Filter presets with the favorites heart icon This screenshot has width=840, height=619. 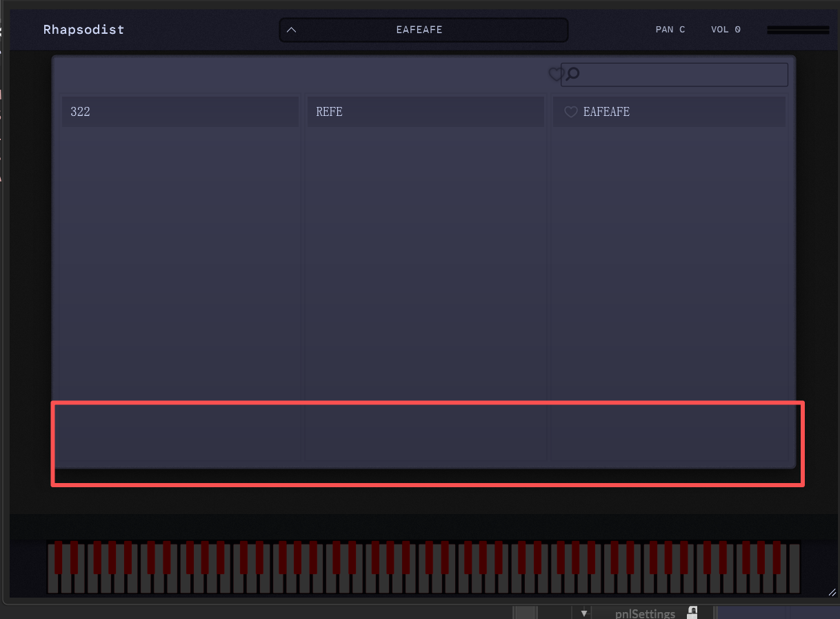pyautogui.click(x=555, y=75)
